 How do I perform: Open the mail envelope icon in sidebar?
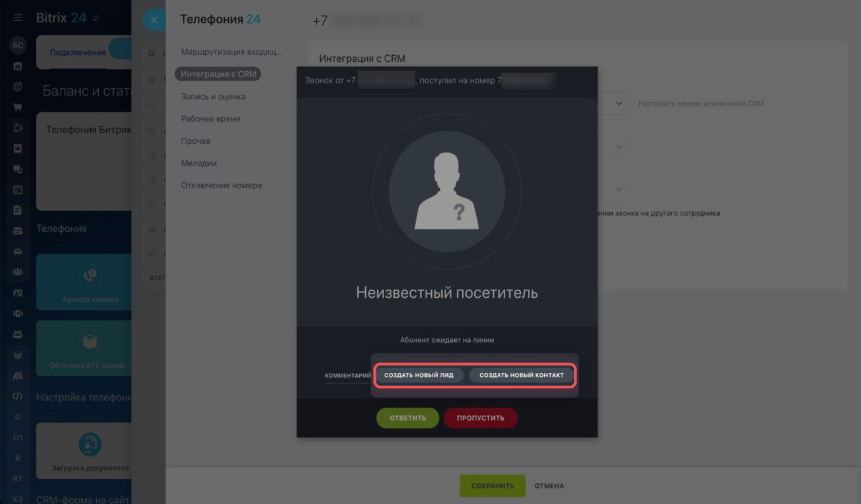click(18, 251)
